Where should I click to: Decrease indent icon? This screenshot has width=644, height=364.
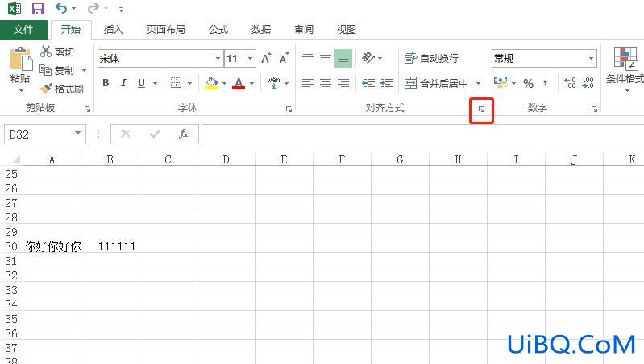click(368, 83)
